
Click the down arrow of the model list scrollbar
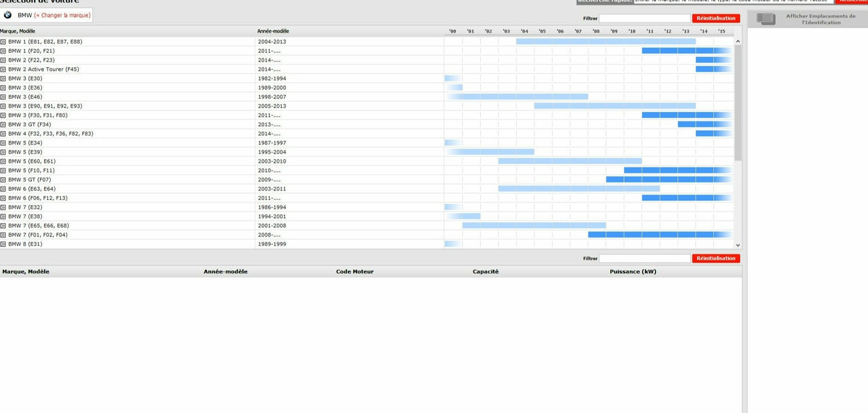tap(738, 245)
